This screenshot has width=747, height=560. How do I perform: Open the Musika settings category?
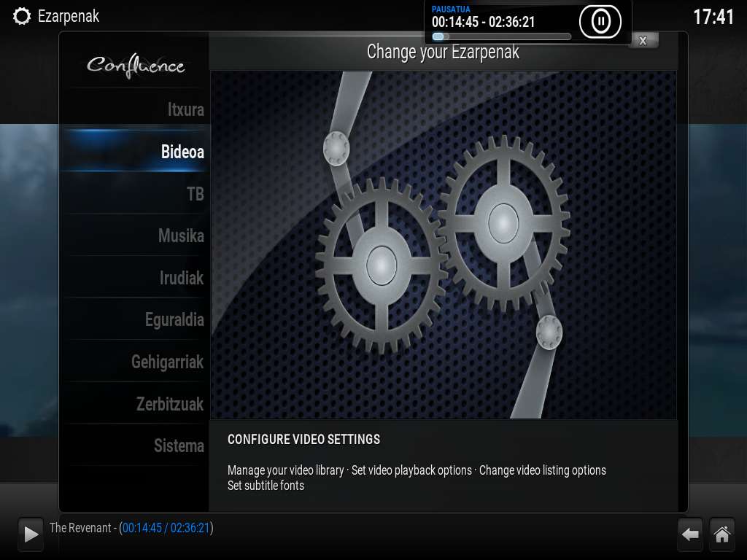pyautogui.click(x=135, y=236)
